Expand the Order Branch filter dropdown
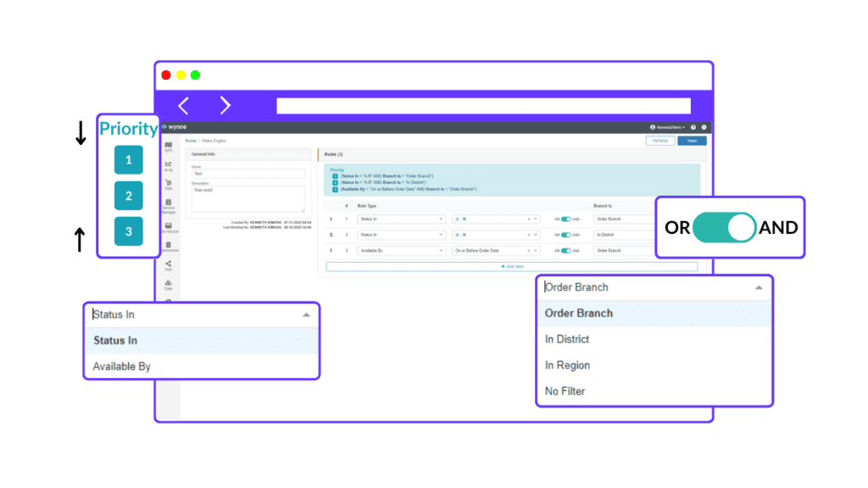This screenshot has width=868, height=488. click(760, 286)
